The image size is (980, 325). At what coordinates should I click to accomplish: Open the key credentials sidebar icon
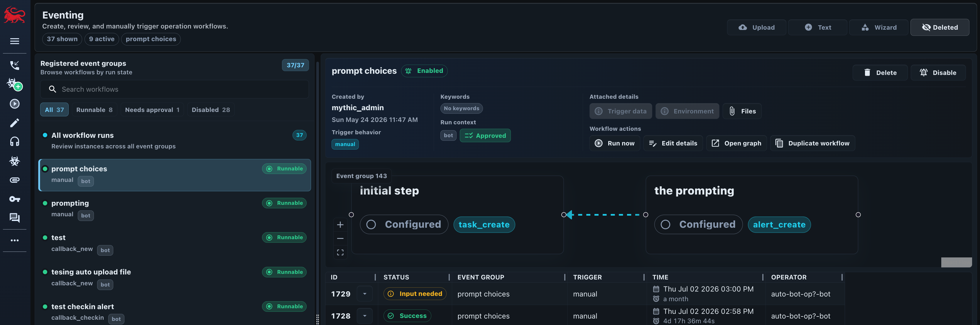coord(14,199)
